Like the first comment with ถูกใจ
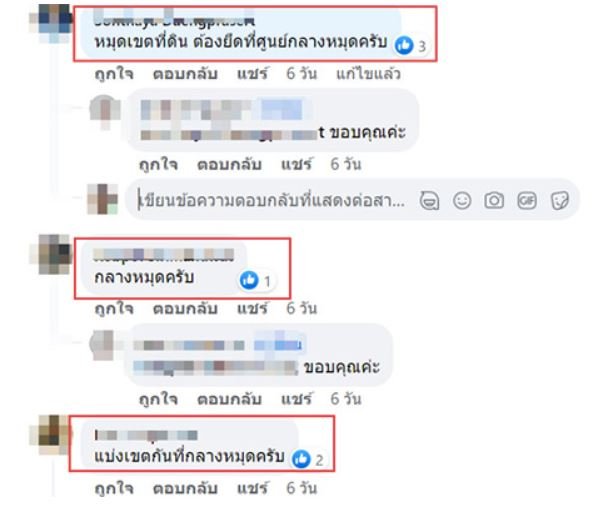The width and height of the screenshot is (601, 513). 114,73
